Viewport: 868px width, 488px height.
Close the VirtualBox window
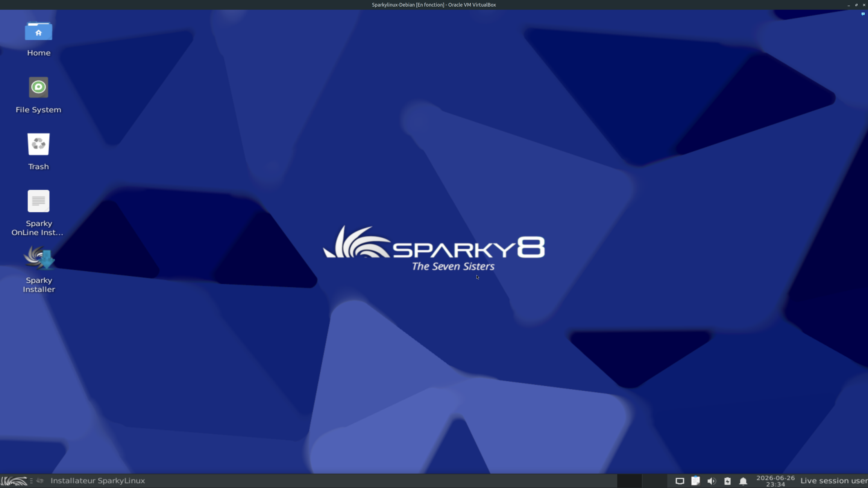point(864,5)
